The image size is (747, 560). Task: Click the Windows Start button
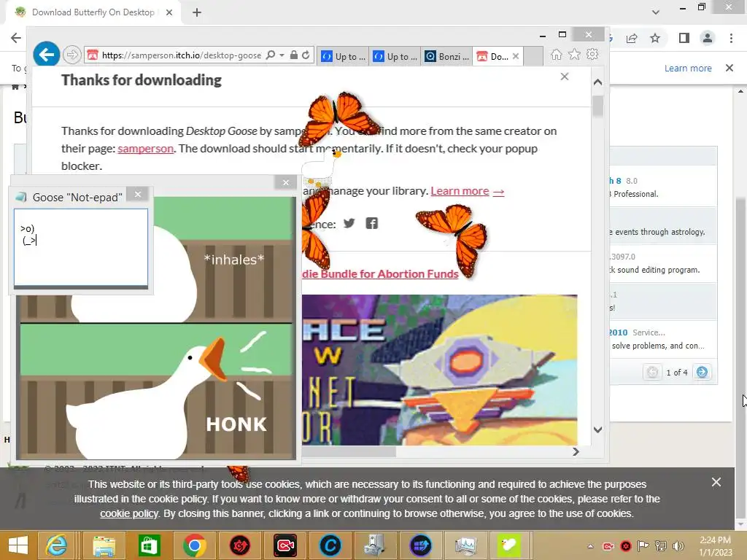(x=18, y=545)
